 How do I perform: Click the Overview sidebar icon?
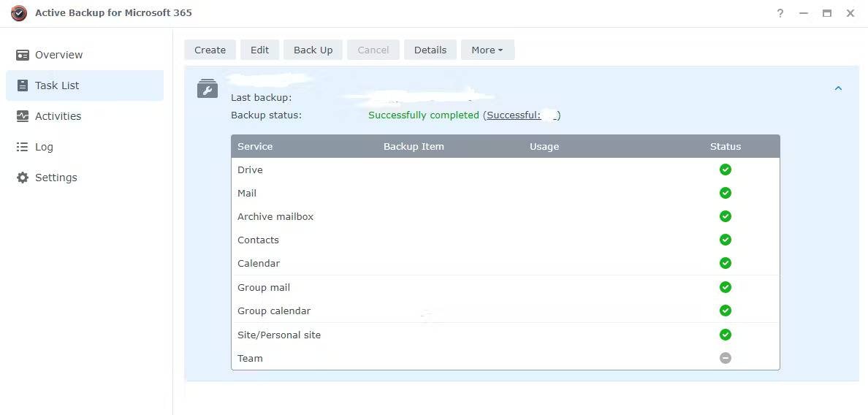tap(22, 55)
